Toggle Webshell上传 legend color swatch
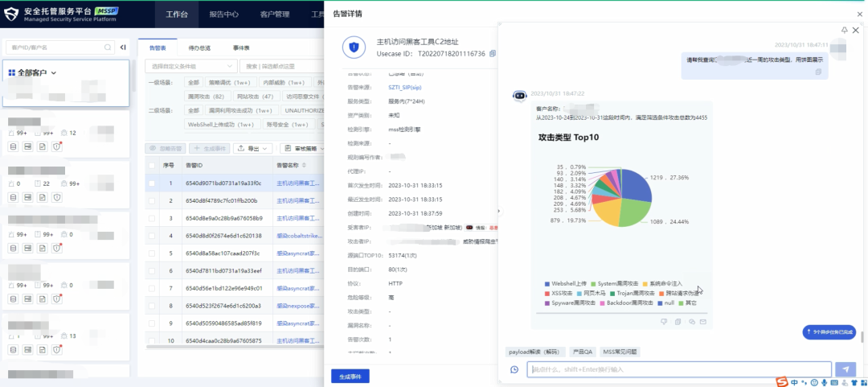The width and height of the screenshot is (868, 387). 547,283
